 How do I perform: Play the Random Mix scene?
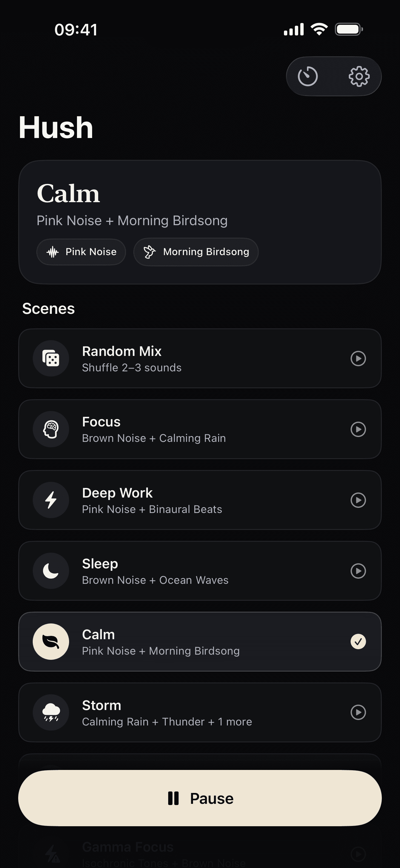coord(358,358)
